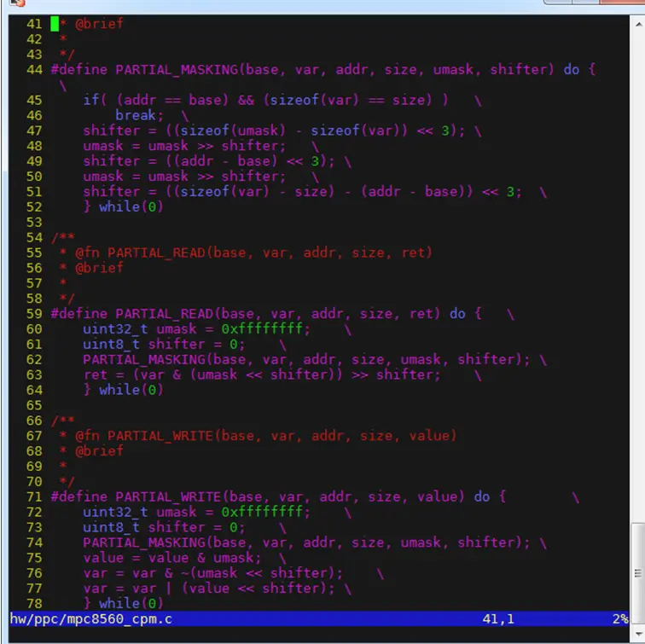The width and height of the screenshot is (645, 644).
Task: Click '} while(0)' on line 78
Action: pos(123,603)
